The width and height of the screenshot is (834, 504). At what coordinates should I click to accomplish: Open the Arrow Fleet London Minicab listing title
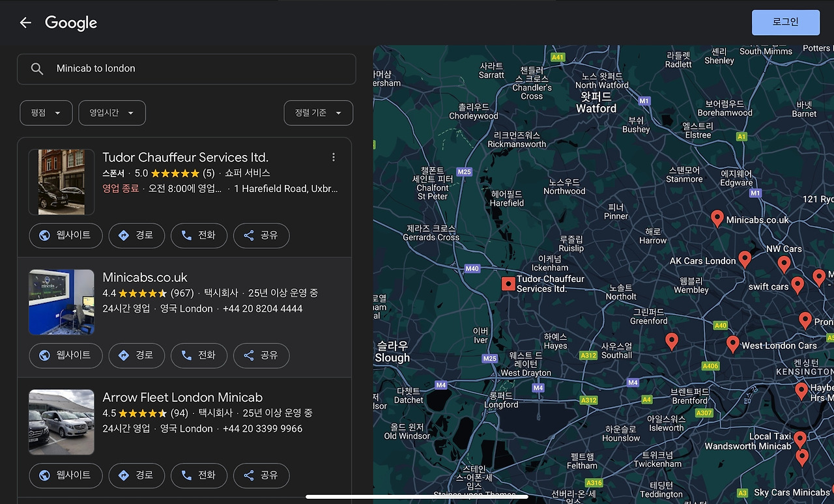[182, 397]
